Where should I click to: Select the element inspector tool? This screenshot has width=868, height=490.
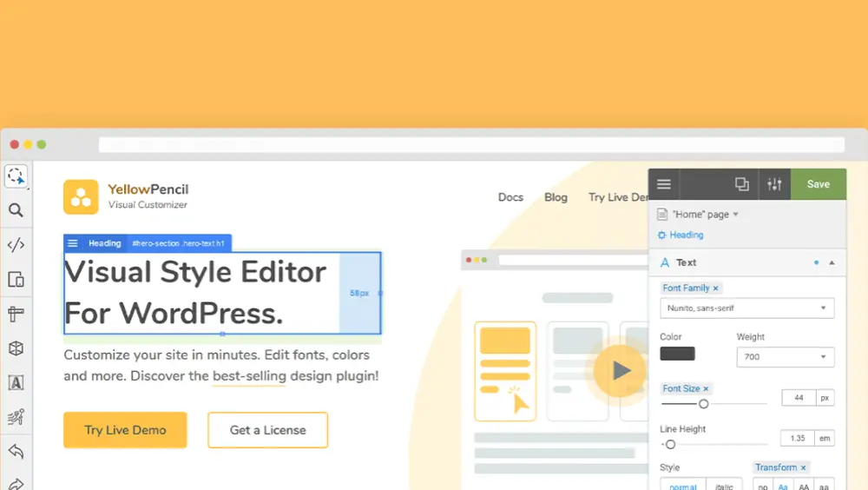click(16, 176)
